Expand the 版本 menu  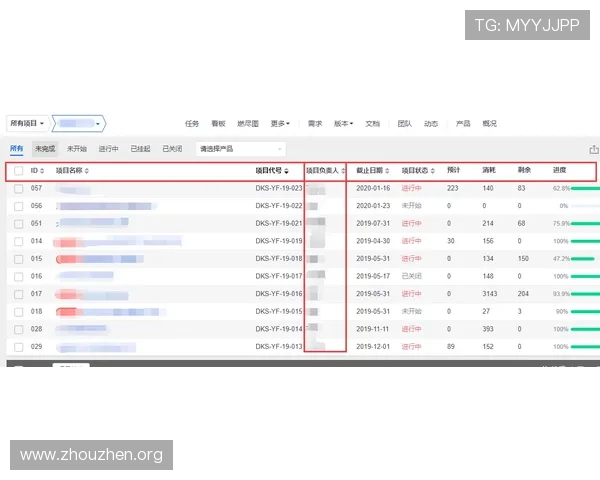343,124
